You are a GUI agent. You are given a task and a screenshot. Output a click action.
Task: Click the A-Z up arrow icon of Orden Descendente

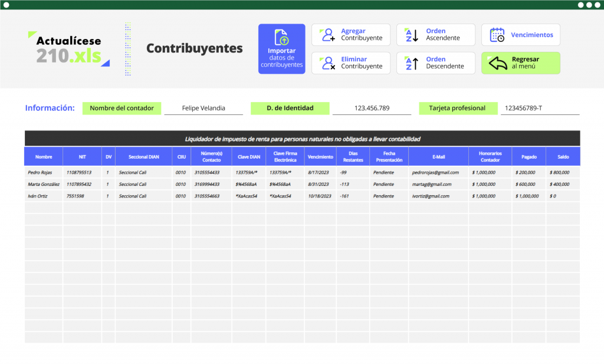point(412,63)
